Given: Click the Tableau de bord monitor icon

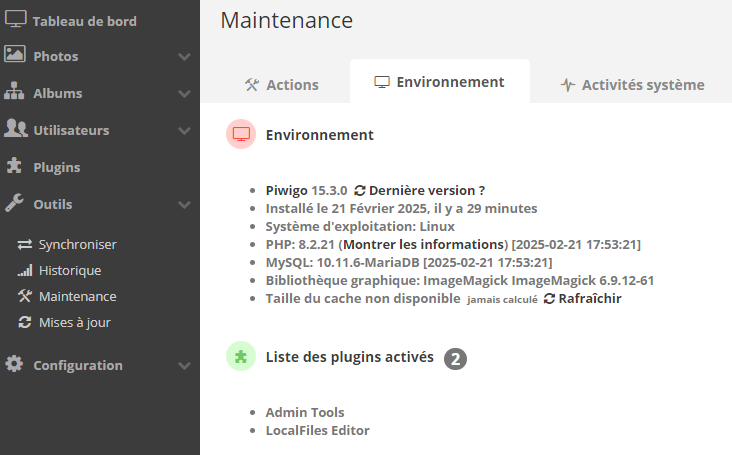Looking at the screenshot, I should [15, 19].
